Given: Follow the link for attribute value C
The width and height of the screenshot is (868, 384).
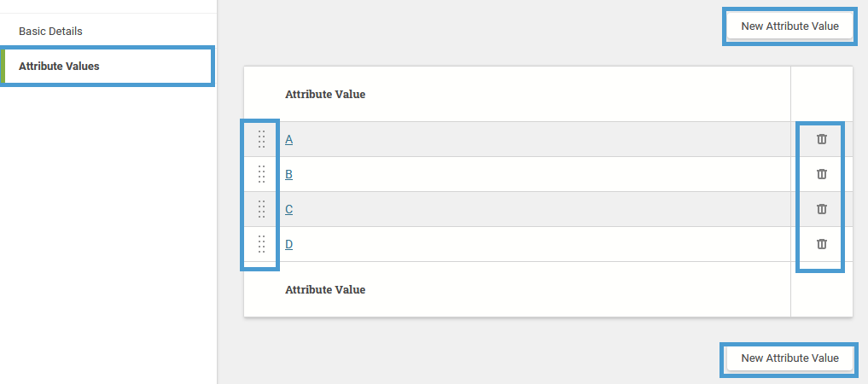Looking at the screenshot, I should point(289,210).
